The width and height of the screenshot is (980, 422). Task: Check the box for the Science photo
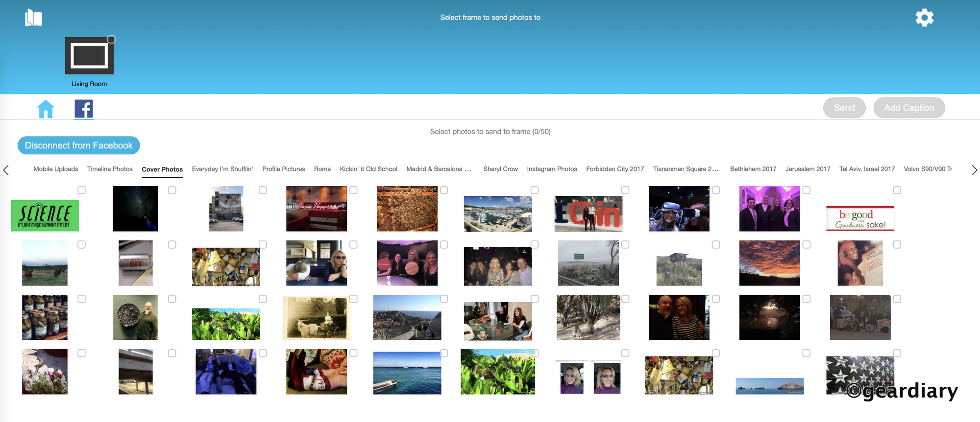[81, 190]
